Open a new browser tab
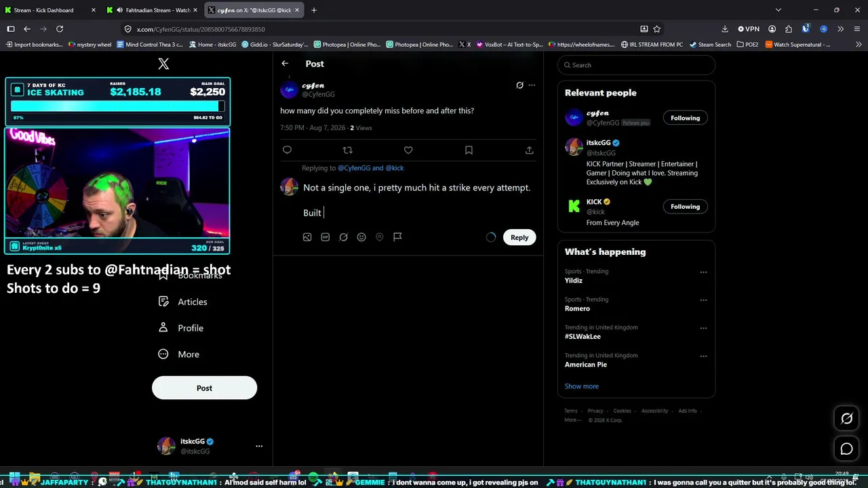The width and height of the screenshot is (868, 488). pos(314,10)
